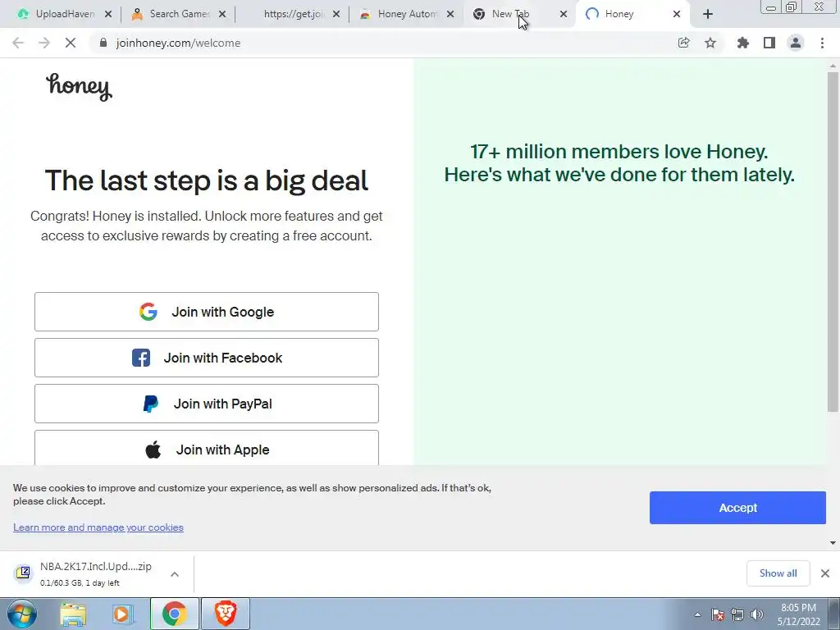Close the downloads bar
840x630 pixels.
tap(825, 573)
